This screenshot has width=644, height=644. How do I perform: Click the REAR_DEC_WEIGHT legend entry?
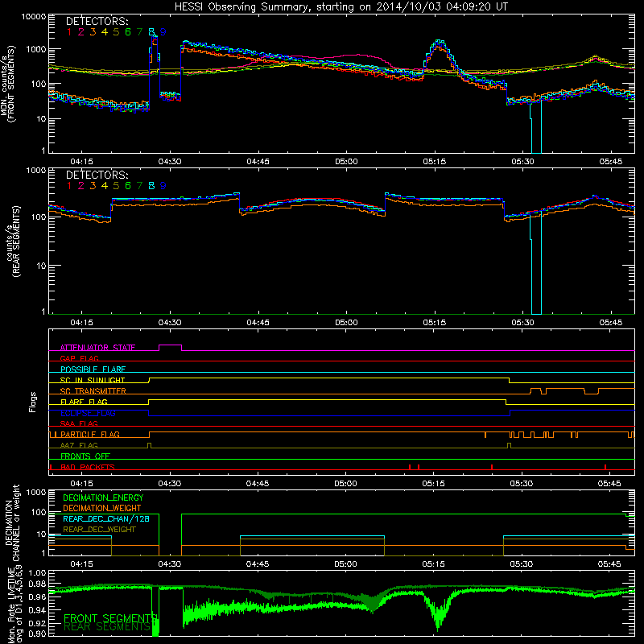99,530
